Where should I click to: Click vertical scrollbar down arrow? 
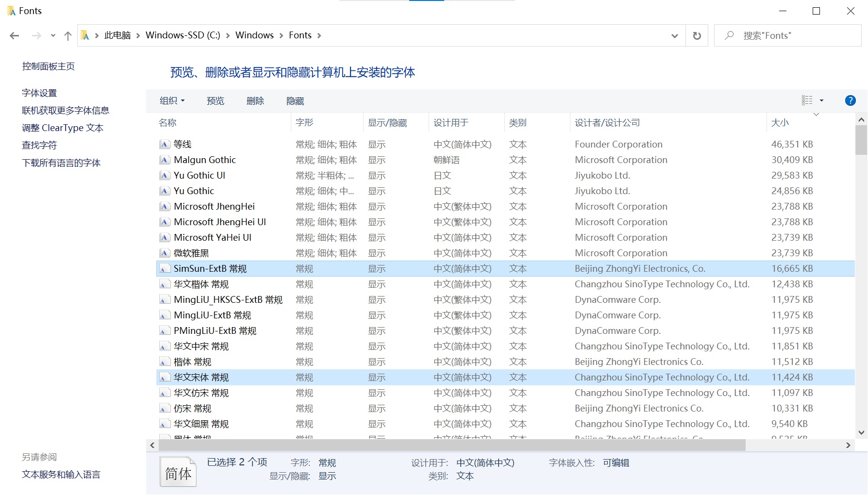click(x=861, y=432)
